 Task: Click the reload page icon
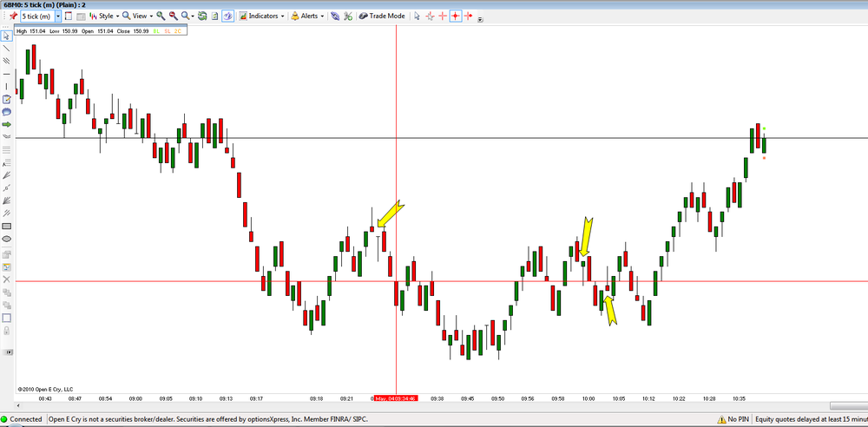214,16
